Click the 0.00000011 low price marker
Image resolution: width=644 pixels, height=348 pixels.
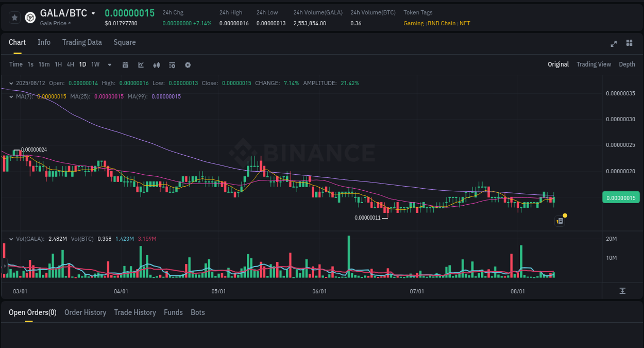[x=367, y=218]
